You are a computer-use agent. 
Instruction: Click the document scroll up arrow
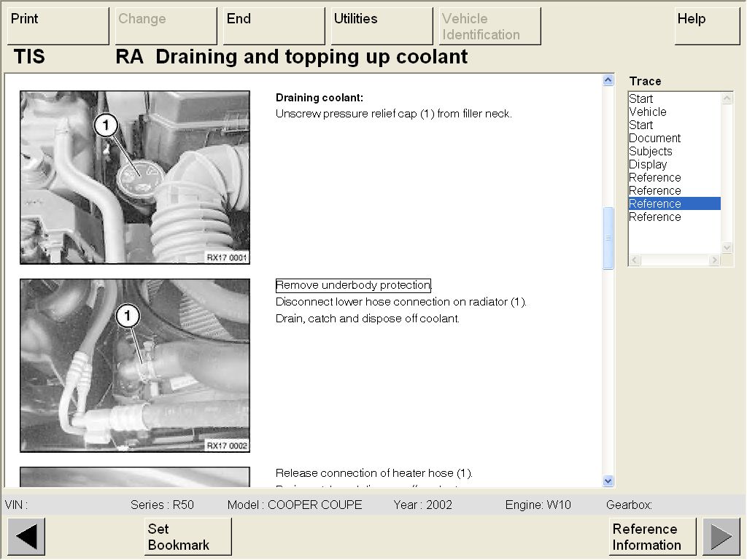click(608, 80)
